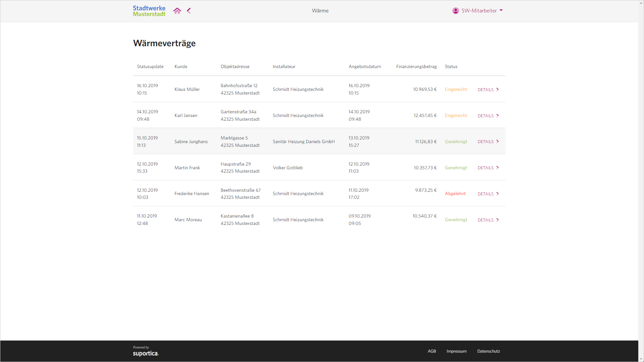The width and height of the screenshot is (644, 362).
Task: Click the Wärme title in header
Action: [320, 11]
